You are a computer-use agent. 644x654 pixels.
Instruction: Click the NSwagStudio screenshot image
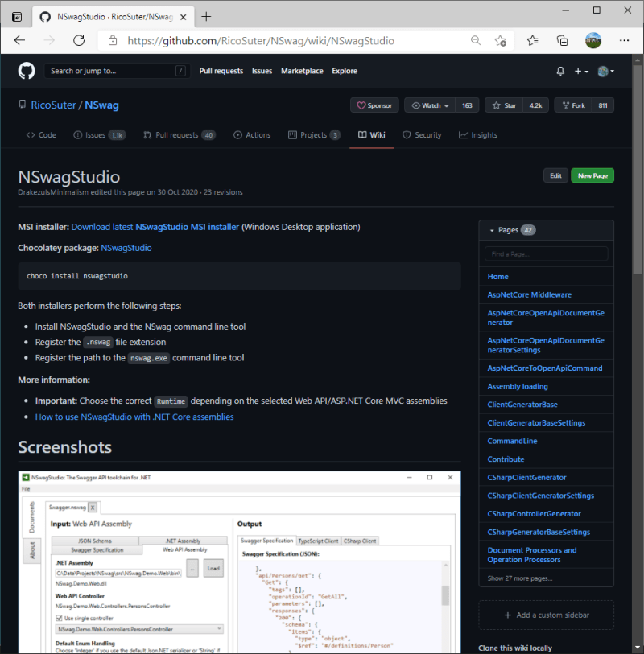240,561
